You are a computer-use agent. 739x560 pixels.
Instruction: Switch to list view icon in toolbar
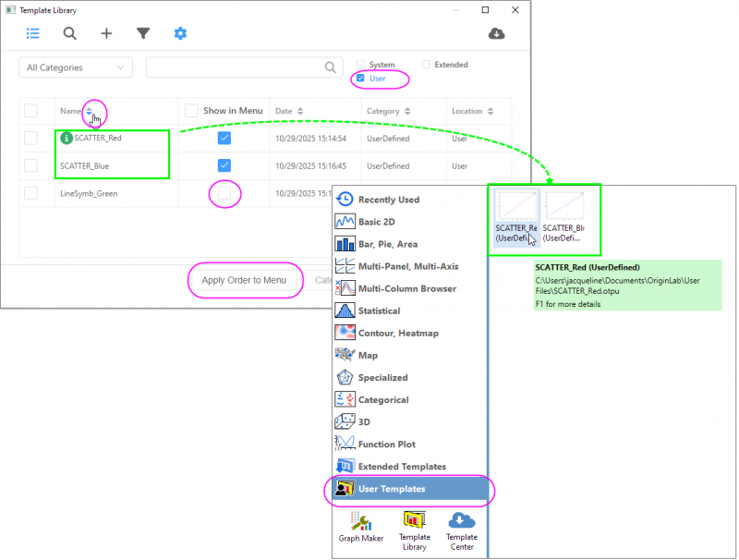click(32, 33)
